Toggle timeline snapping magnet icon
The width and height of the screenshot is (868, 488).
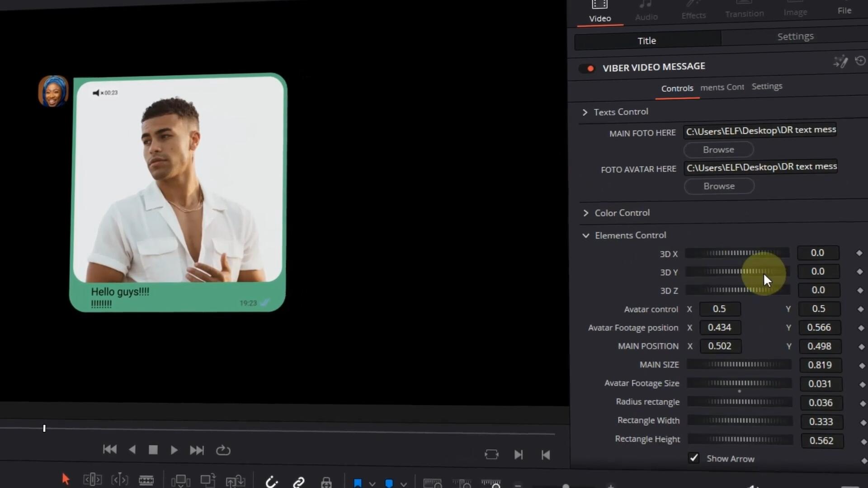pyautogui.click(x=272, y=482)
